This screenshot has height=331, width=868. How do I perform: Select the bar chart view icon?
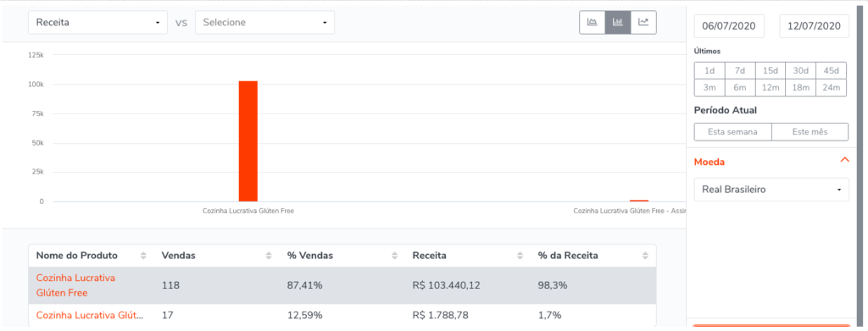[x=618, y=23]
